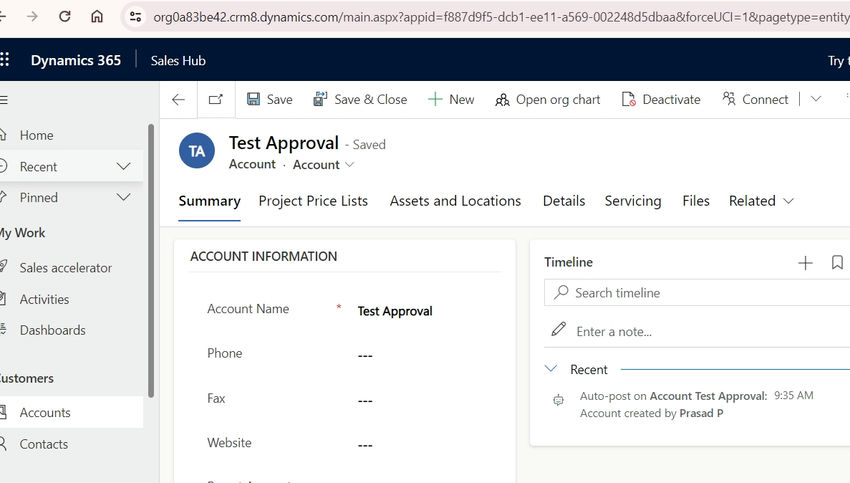This screenshot has width=850, height=483.
Task: Click the auto-post icon in timeline
Action: click(558, 401)
